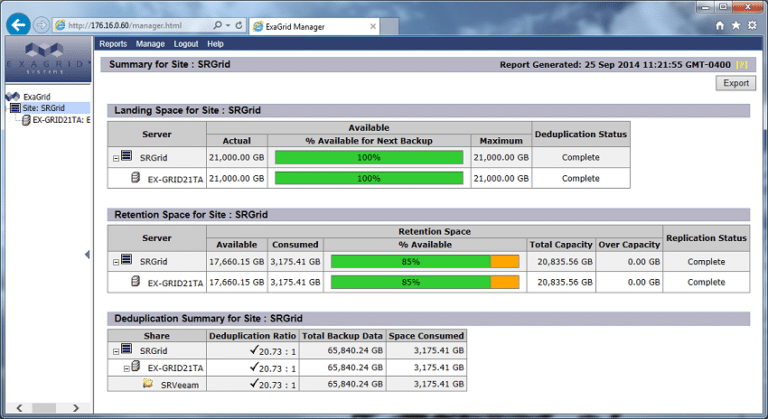Open favorites star icon
The height and width of the screenshot is (419, 768).
tap(736, 25)
